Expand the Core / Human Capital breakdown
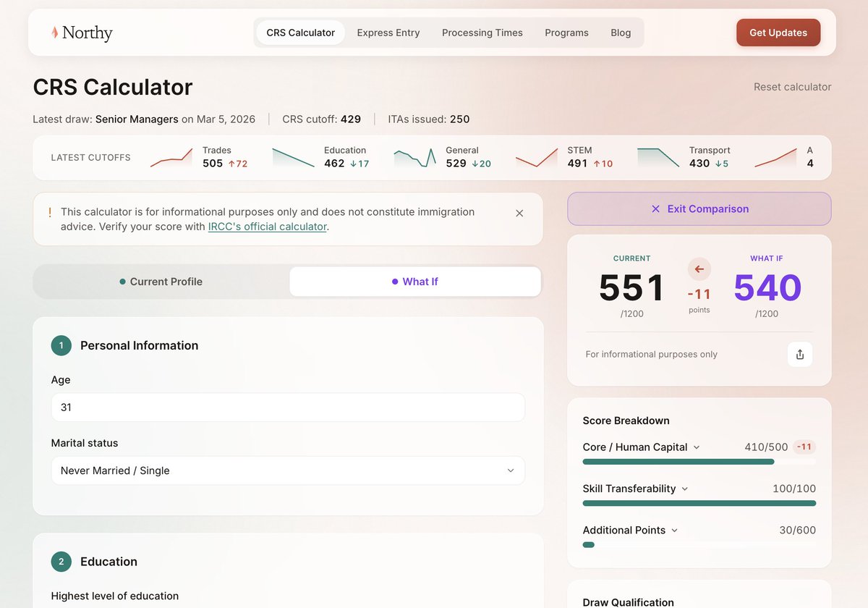 pyautogui.click(x=642, y=447)
